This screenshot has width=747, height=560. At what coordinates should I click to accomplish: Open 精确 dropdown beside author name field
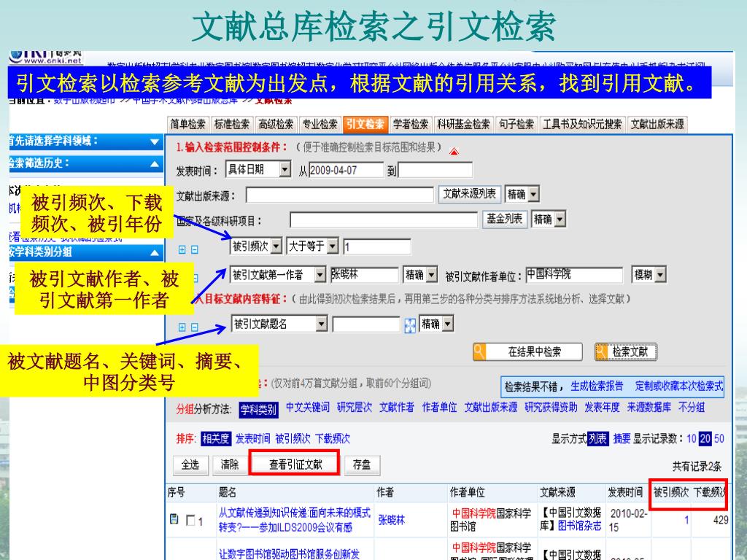[420, 274]
